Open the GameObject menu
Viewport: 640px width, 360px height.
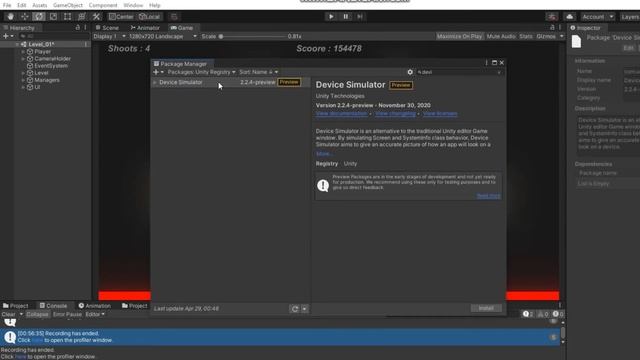68,5
